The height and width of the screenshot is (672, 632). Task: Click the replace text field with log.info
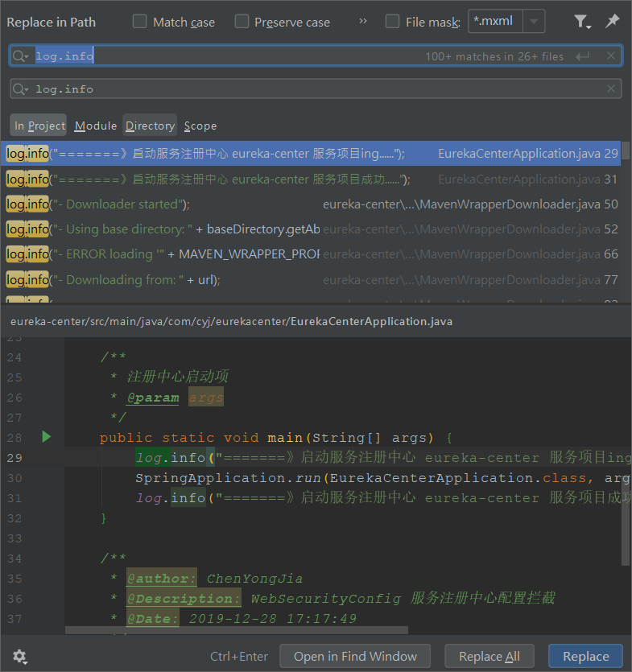point(317,89)
